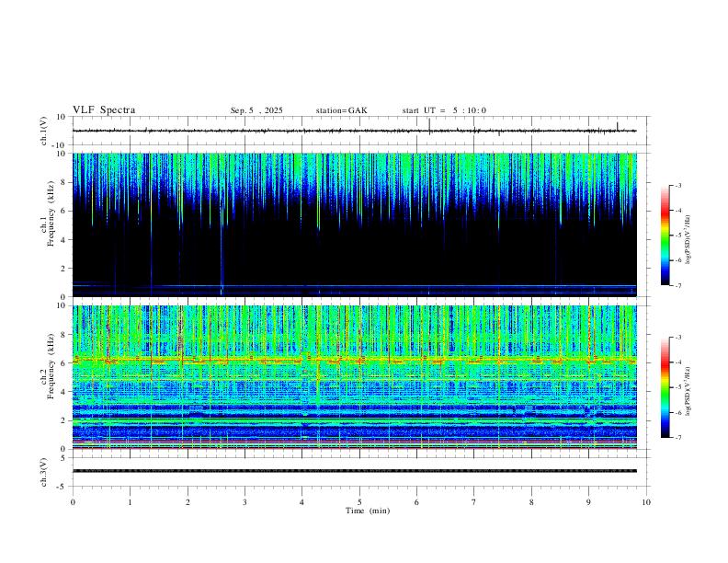This screenshot has height=563, width=728.
Task: Click the ch.3 voltage waveform band
Action: 355,471
